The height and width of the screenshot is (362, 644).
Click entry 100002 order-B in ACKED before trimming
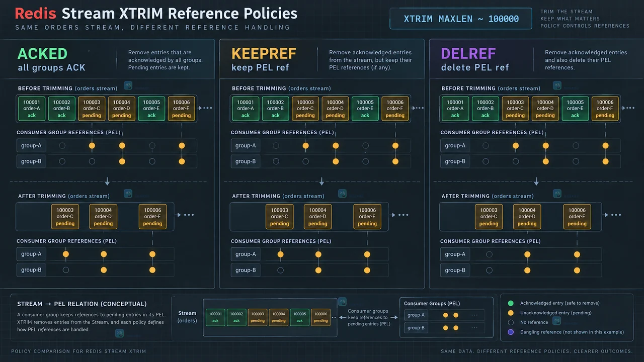coord(61,109)
